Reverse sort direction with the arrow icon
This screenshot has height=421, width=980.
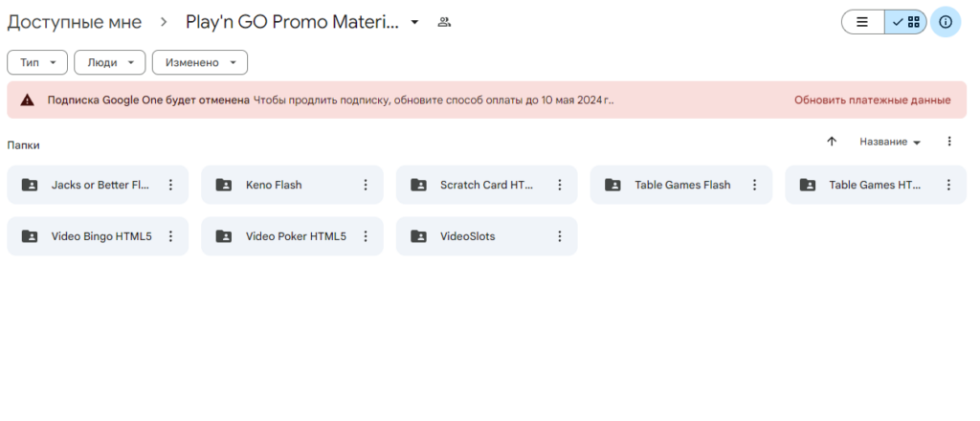(x=832, y=142)
